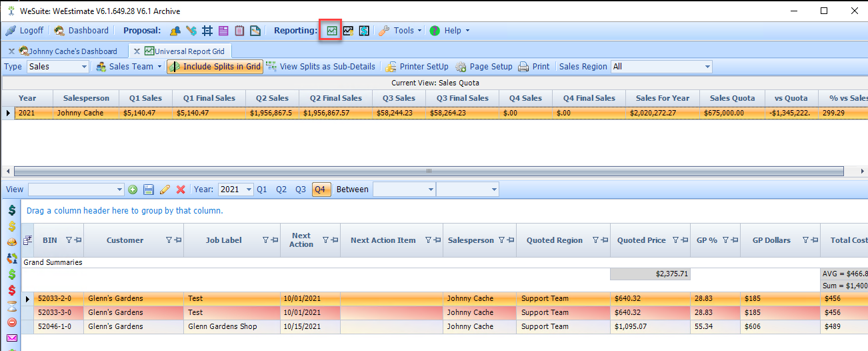Viewport: 868px width, 351px height.
Task: Pin the Customer column
Action: tap(178, 240)
